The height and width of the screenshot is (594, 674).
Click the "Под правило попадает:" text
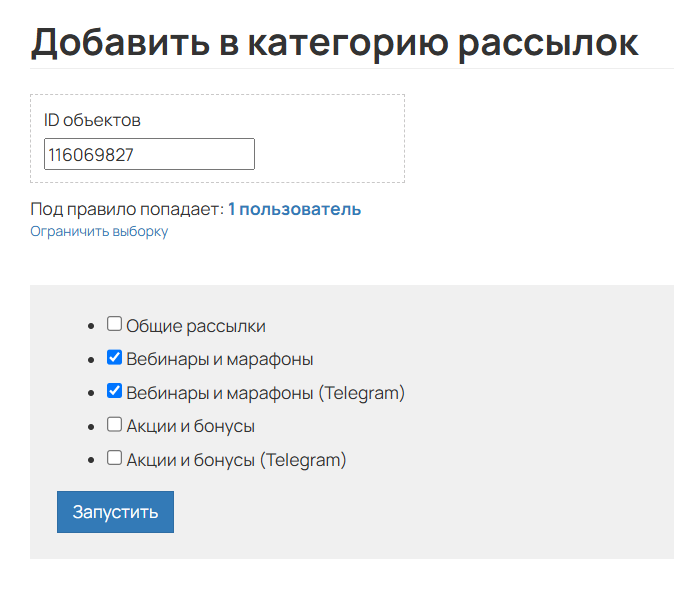pos(127,209)
